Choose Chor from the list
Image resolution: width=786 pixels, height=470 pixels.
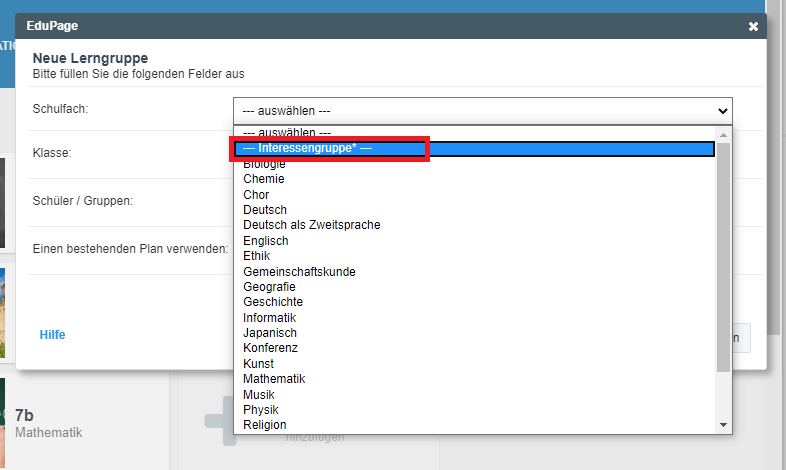pos(475,194)
